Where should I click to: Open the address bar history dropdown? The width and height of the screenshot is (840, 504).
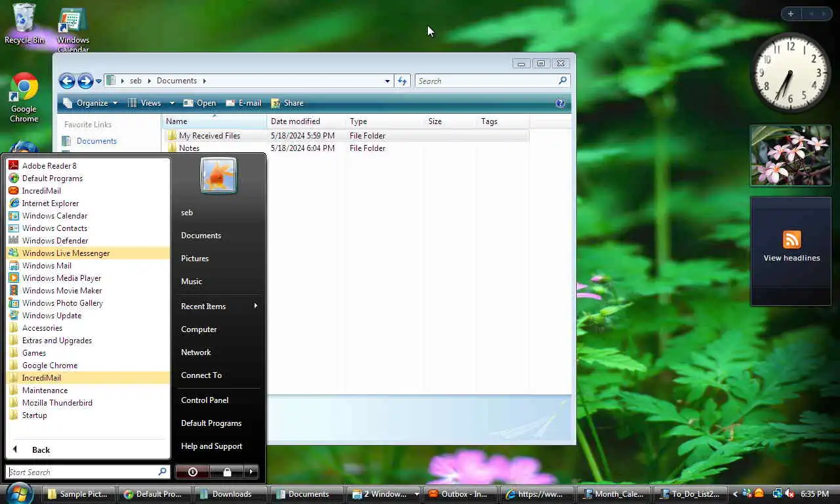coord(387,81)
